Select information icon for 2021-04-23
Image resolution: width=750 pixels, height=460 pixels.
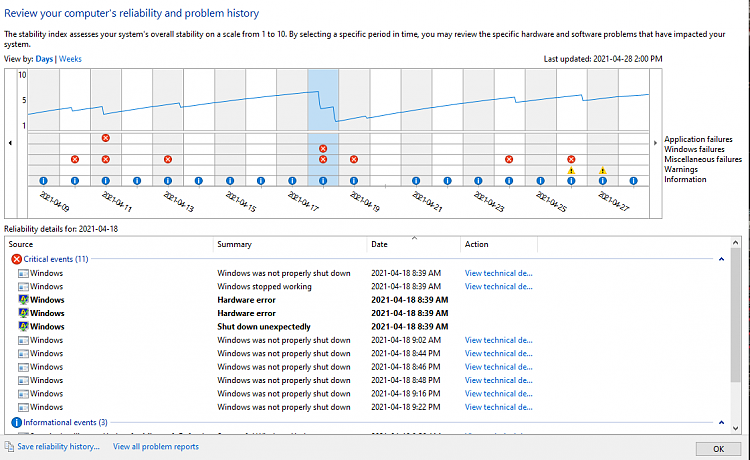pos(478,181)
